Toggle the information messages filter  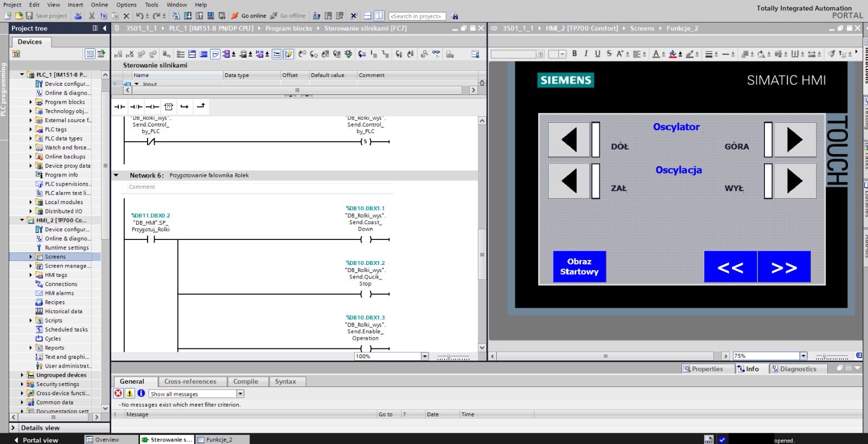[141, 394]
